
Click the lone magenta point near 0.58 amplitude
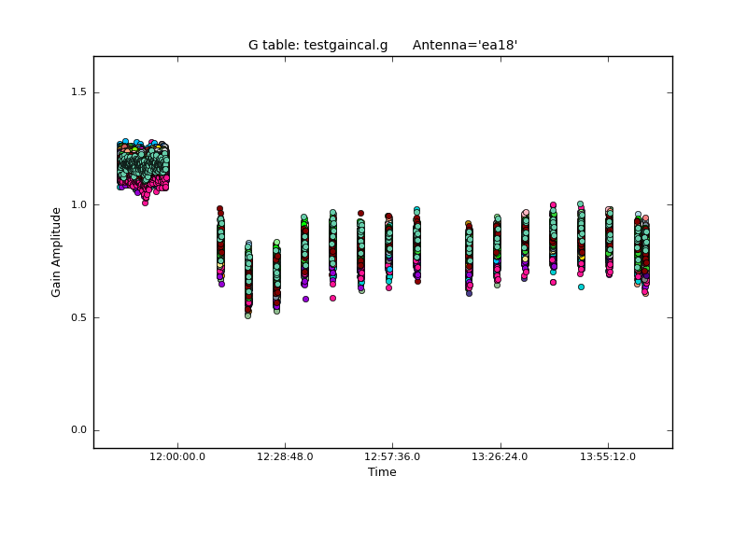tap(332, 298)
